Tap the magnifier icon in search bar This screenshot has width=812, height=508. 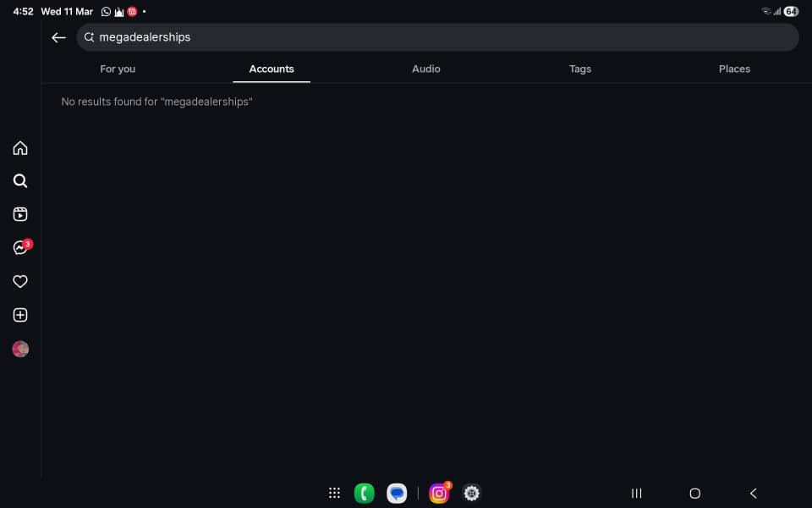point(89,36)
